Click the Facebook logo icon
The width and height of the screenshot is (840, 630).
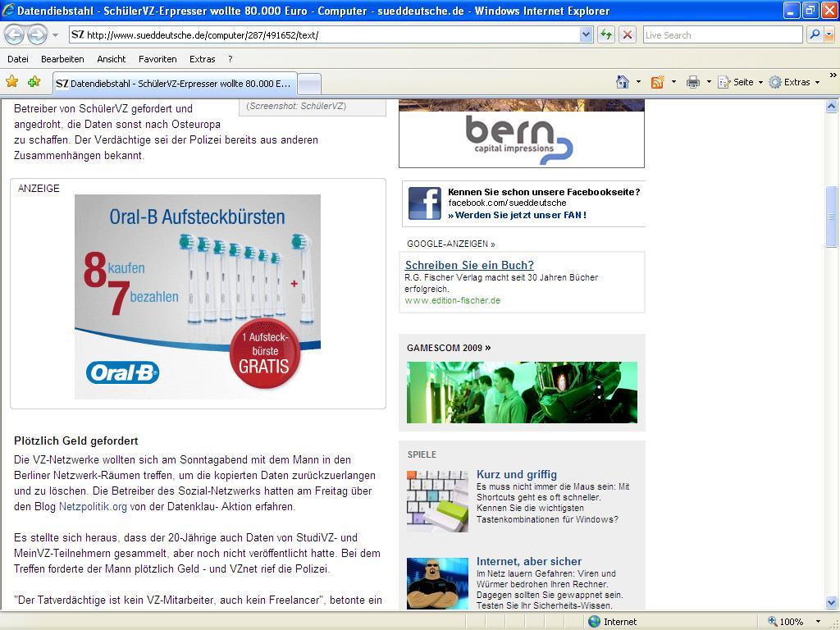pyautogui.click(x=425, y=203)
